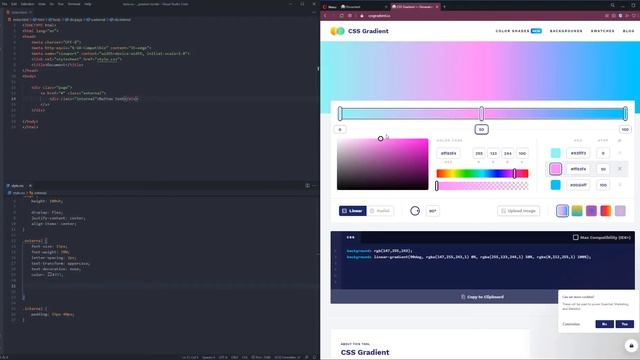Screen dimensions: 640x360
Task: Select the purple preset gradient swatch
Action: point(591,211)
